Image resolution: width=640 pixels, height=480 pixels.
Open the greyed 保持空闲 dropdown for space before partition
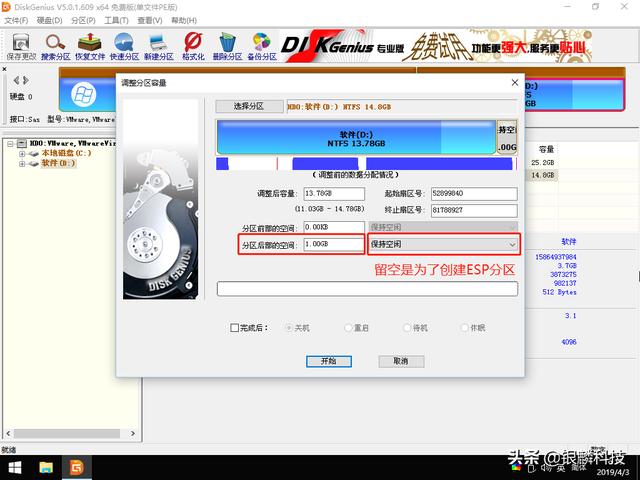443,227
